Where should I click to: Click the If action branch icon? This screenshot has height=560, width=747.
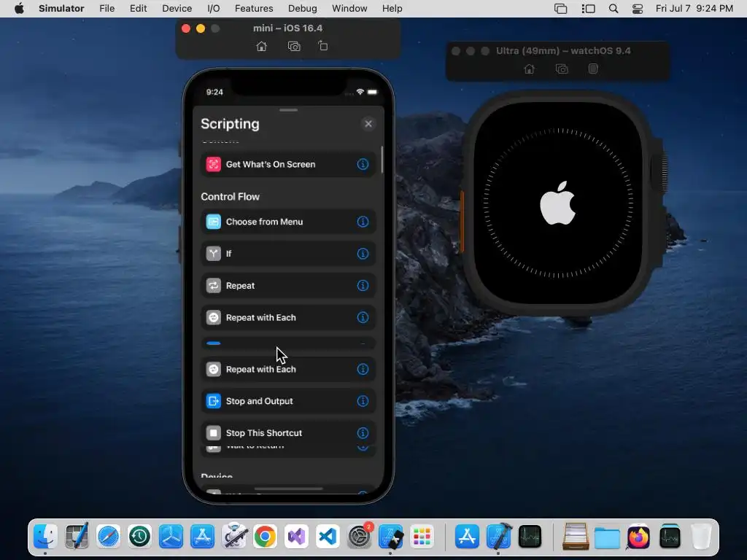214,254
